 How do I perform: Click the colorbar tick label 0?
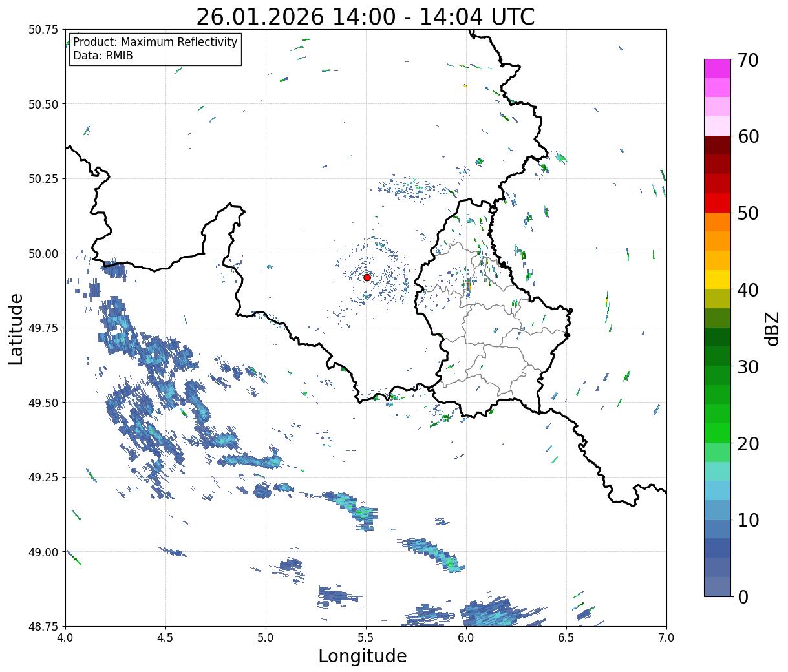click(743, 596)
